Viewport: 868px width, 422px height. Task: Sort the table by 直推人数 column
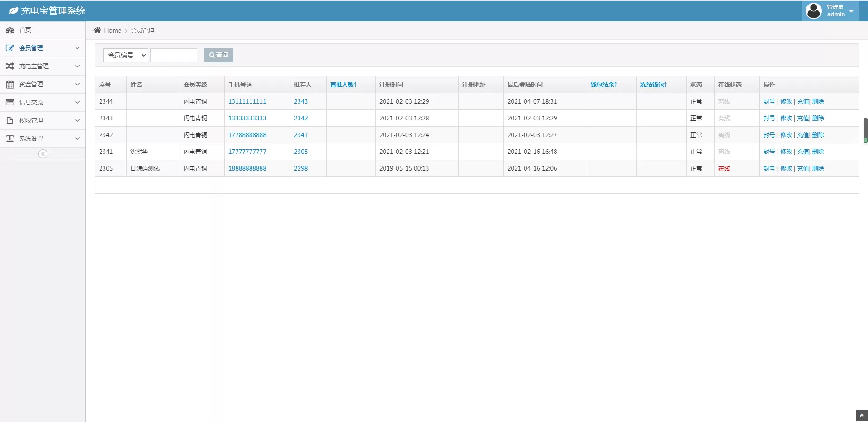[x=343, y=85]
